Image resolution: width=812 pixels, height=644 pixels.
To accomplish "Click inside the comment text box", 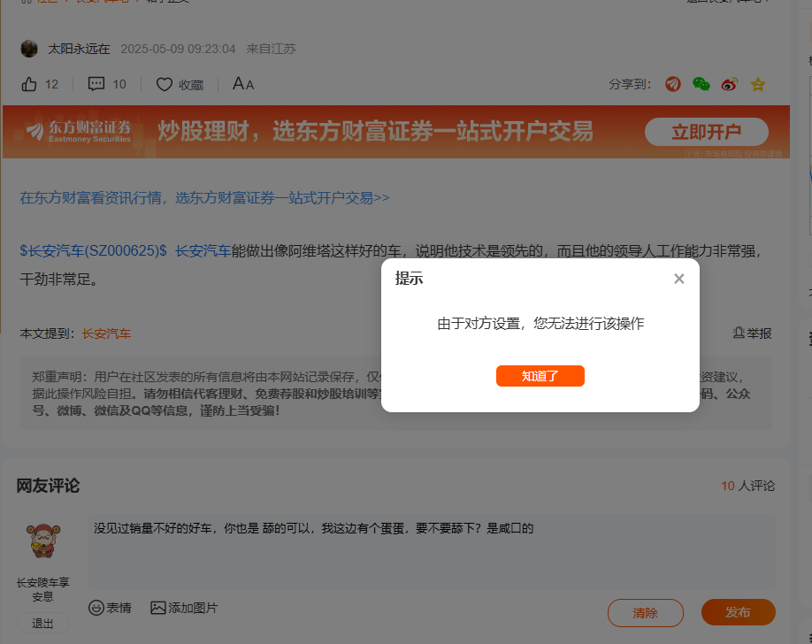I will point(432,552).
